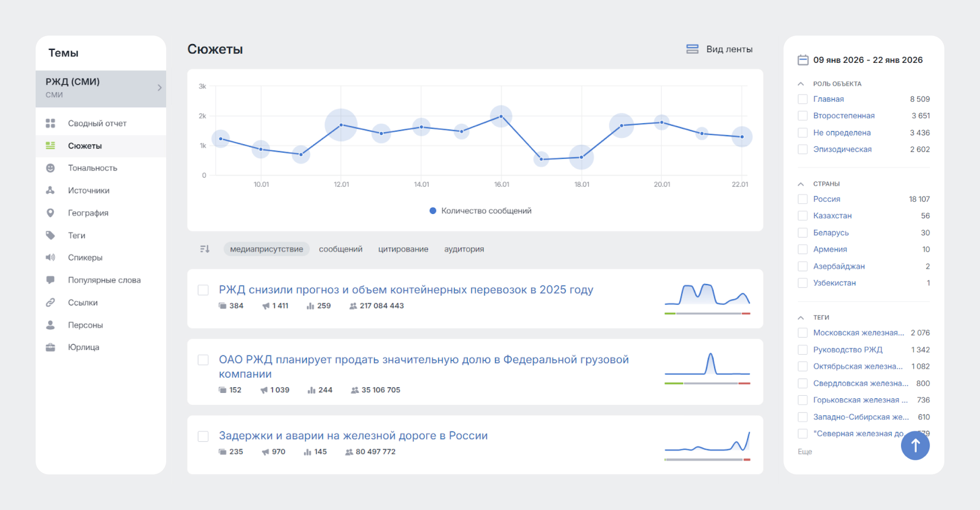
Task: Check the Главная role checkbox
Action: point(803,99)
